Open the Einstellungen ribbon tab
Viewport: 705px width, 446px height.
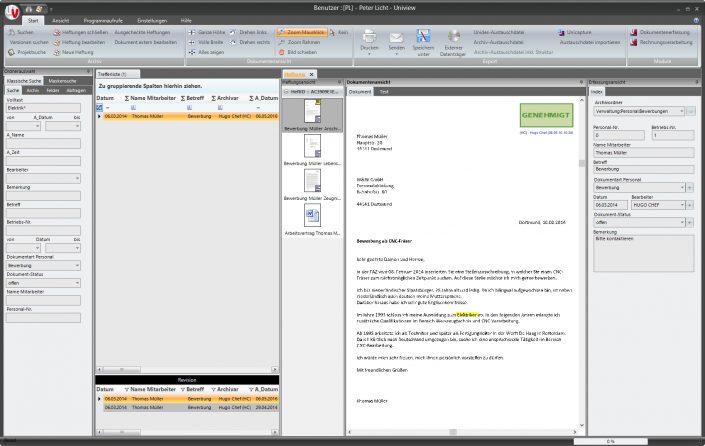click(152, 21)
